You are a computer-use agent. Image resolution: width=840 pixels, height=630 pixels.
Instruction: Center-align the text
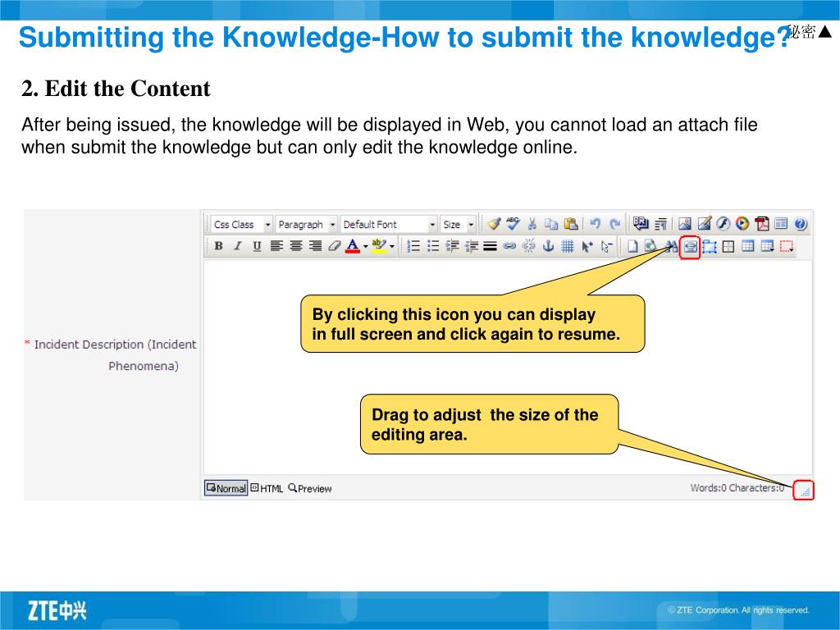tap(295, 246)
